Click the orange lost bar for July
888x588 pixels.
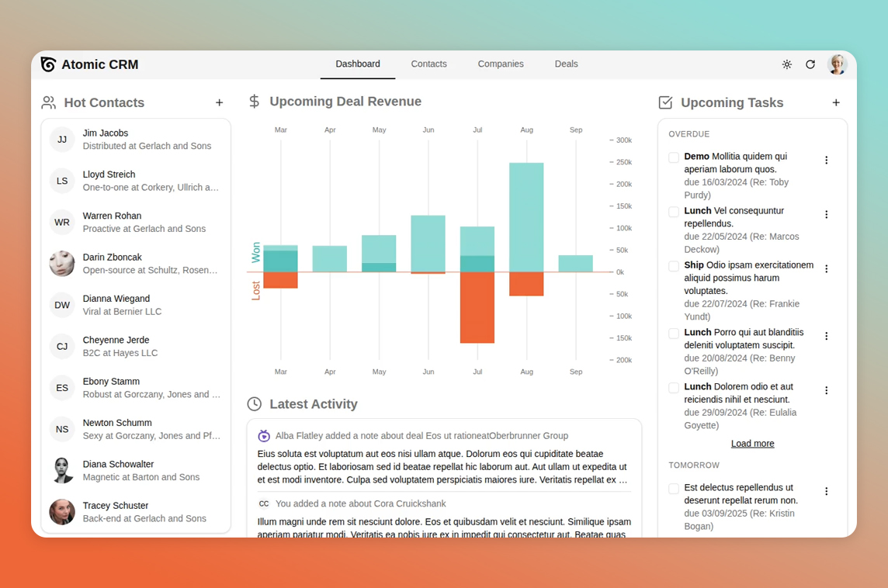(477, 307)
